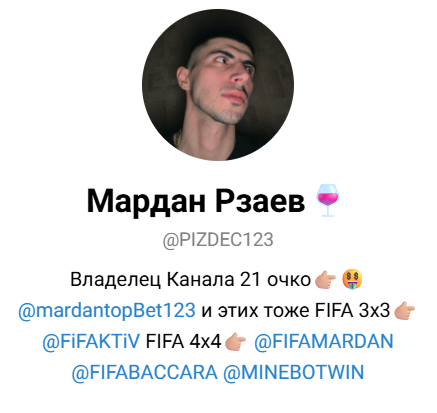Click the pointing hand emoji after "FIFA 4x4"
This screenshot has height=413, width=437.
[x=236, y=342]
